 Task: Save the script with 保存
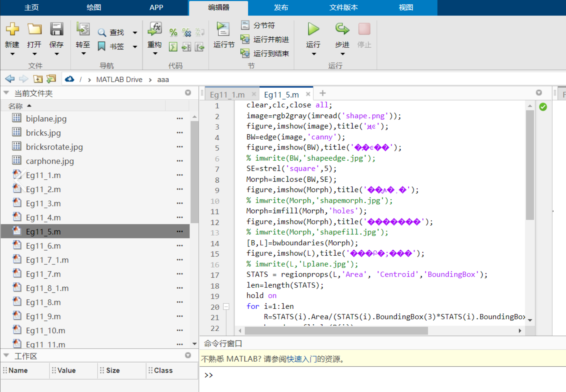(x=56, y=35)
